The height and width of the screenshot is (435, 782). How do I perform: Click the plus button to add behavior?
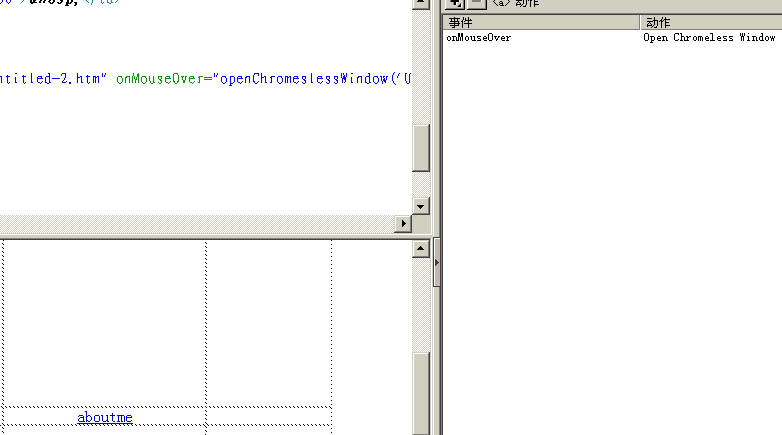tap(455, 4)
